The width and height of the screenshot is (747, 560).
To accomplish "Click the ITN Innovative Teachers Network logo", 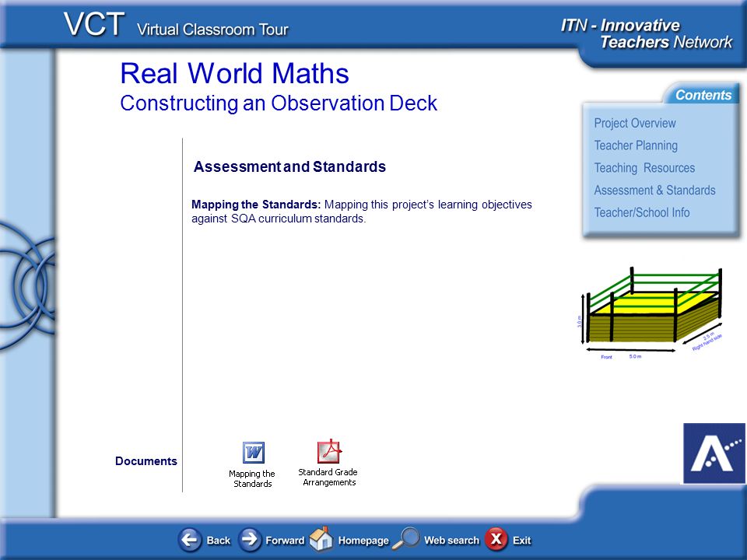I will click(646, 33).
